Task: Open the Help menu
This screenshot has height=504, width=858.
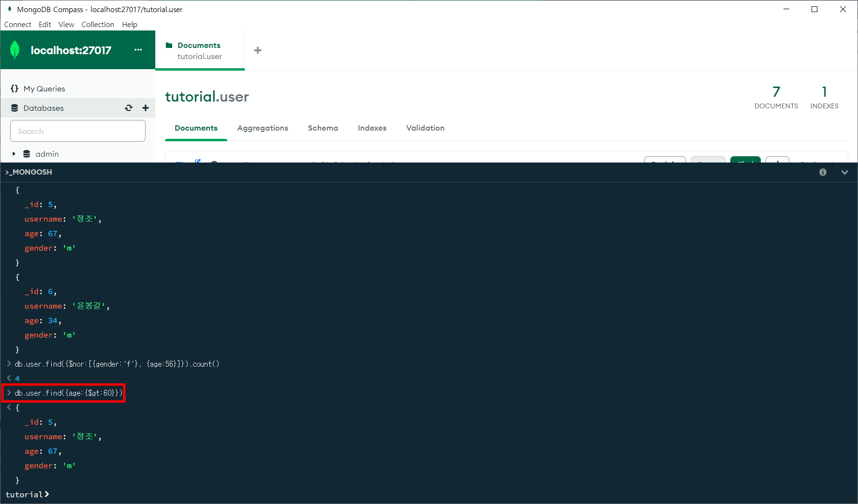Action: (x=130, y=24)
